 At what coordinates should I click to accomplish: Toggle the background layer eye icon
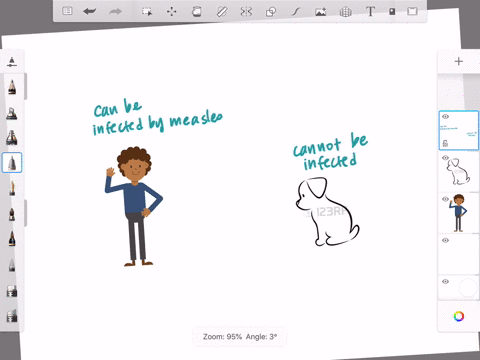tap(445, 282)
